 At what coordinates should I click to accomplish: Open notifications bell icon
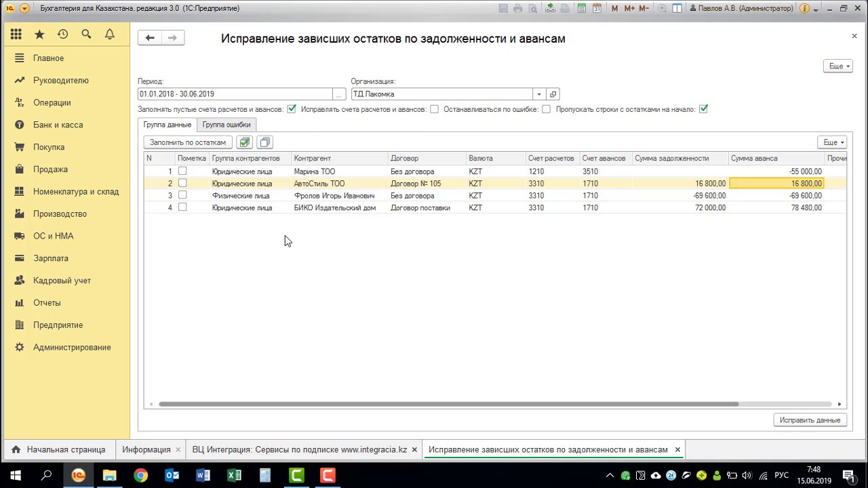pyautogui.click(x=109, y=34)
